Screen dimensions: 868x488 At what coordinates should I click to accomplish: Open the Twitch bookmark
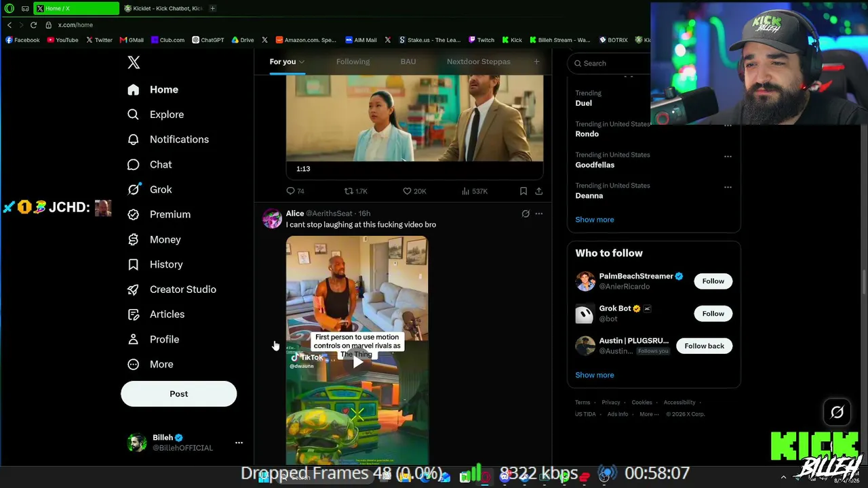[x=481, y=40]
